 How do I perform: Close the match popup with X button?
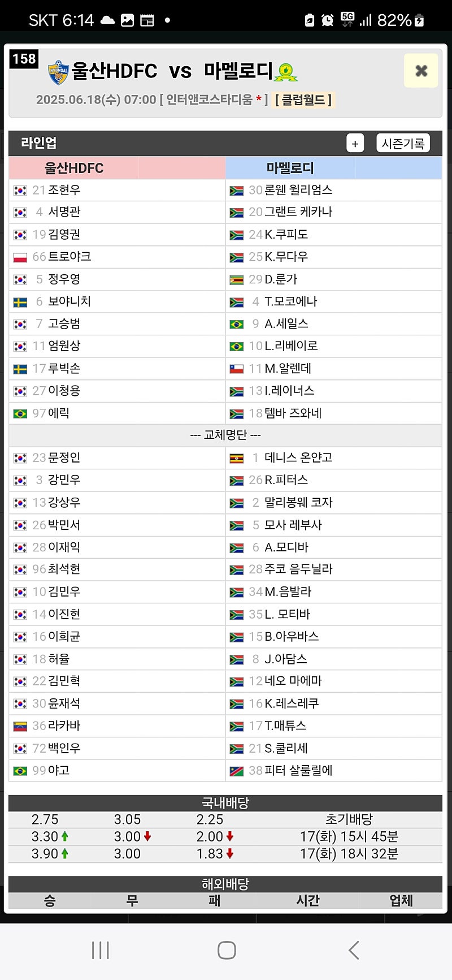click(421, 71)
